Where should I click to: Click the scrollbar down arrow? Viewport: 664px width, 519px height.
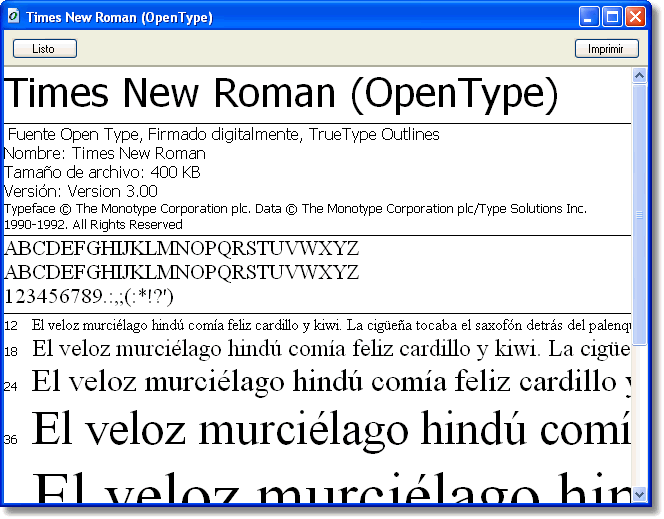(639, 494)
